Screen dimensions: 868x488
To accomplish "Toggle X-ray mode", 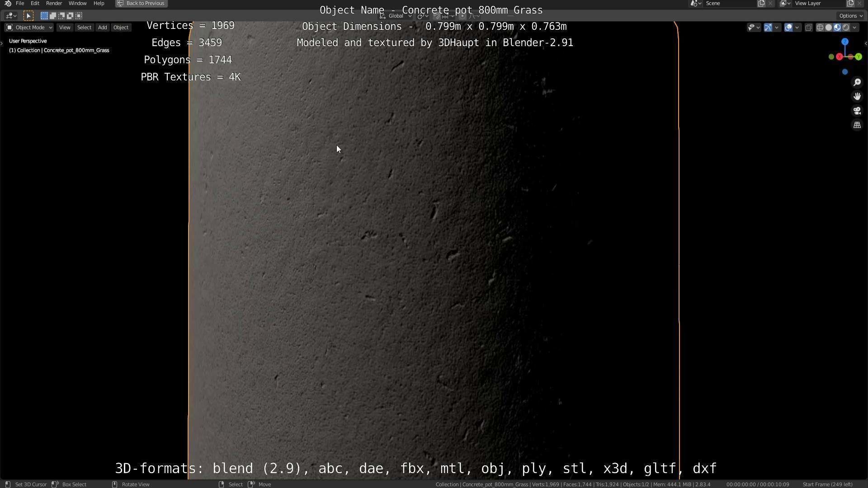I will [808, 28].
